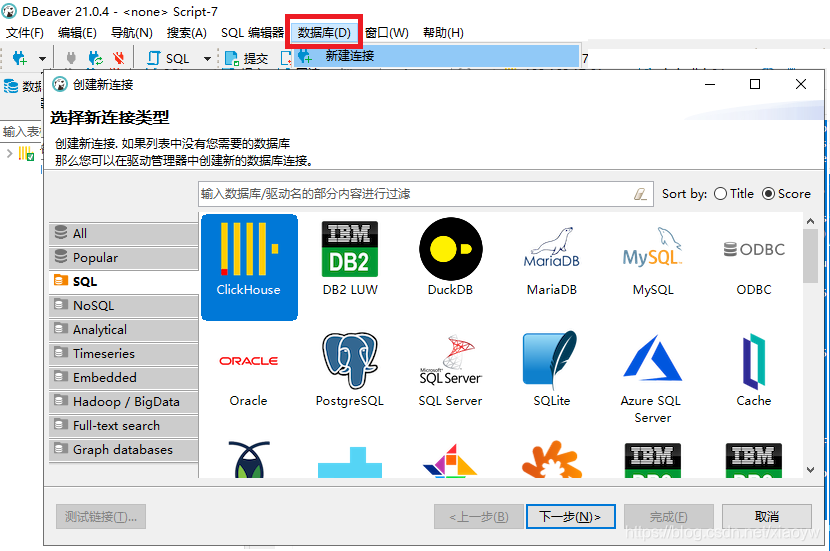Select the SQL driver category
830x551 pixels.
click(124, 282)
